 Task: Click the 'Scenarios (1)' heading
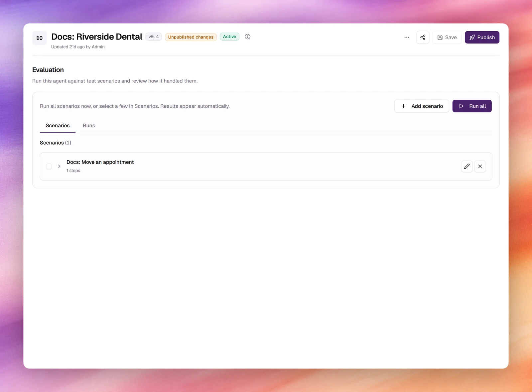point(56,143)
